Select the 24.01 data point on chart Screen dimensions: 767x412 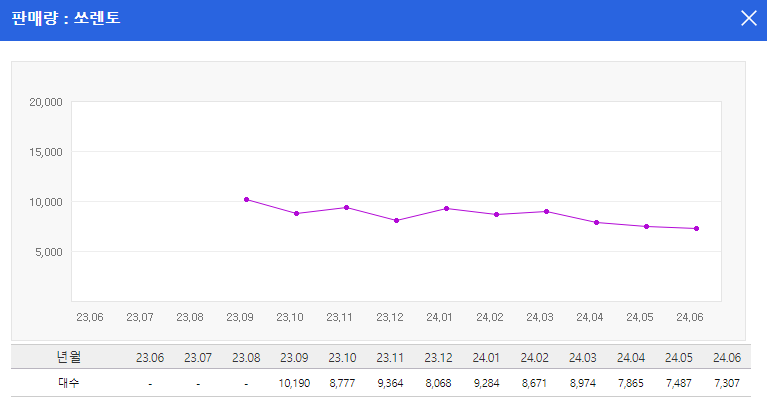pos(447,208)
